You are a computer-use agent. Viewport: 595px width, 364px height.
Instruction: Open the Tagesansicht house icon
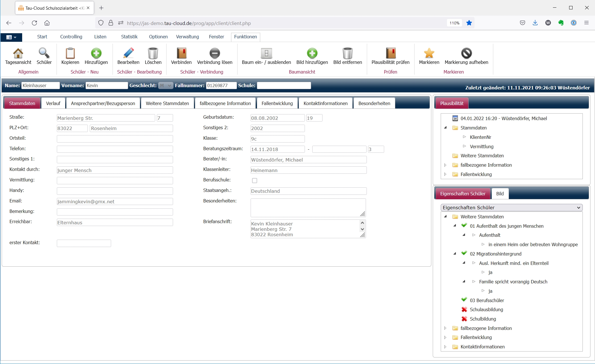[x=18, y=53]
